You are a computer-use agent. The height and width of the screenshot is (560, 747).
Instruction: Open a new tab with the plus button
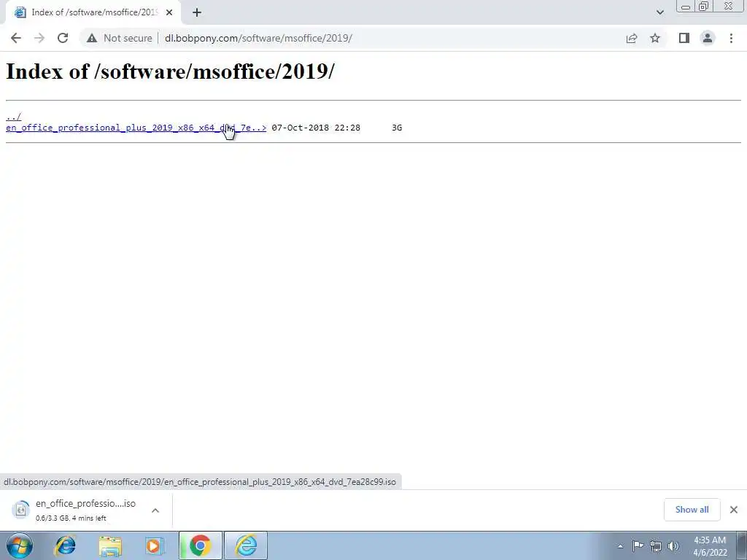(x=197, y=12)
